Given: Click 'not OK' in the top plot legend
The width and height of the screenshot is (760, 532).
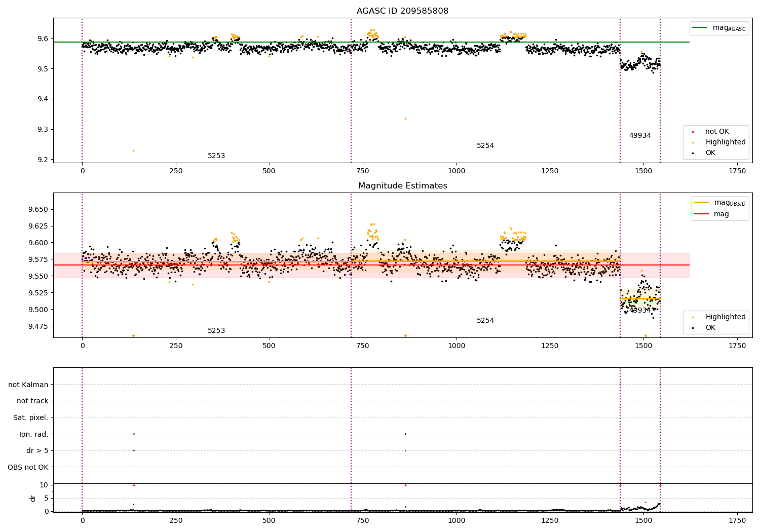Looking at the screenshot, I should click(717, 132).
